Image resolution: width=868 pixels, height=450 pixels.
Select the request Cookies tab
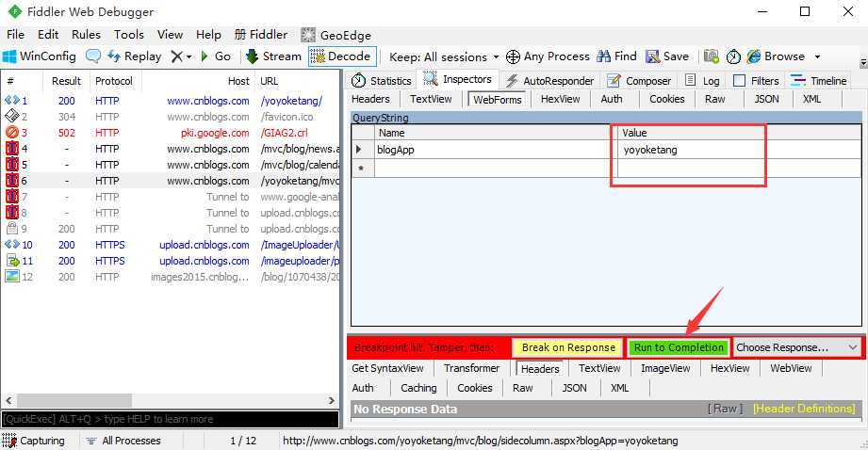click(666, 99)
